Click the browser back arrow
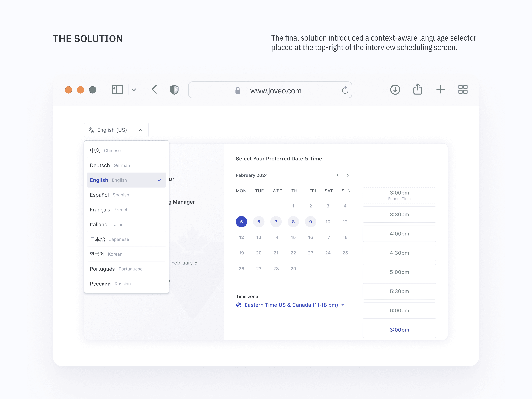Image resolution: width=532 pixels, height=399 pixels. click(x=154, y=89)
